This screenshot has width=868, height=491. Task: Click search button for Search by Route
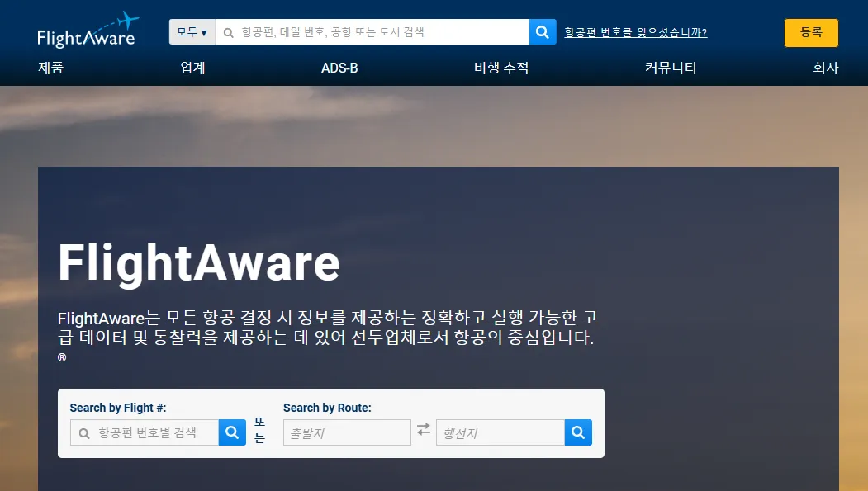click(578, 432)
